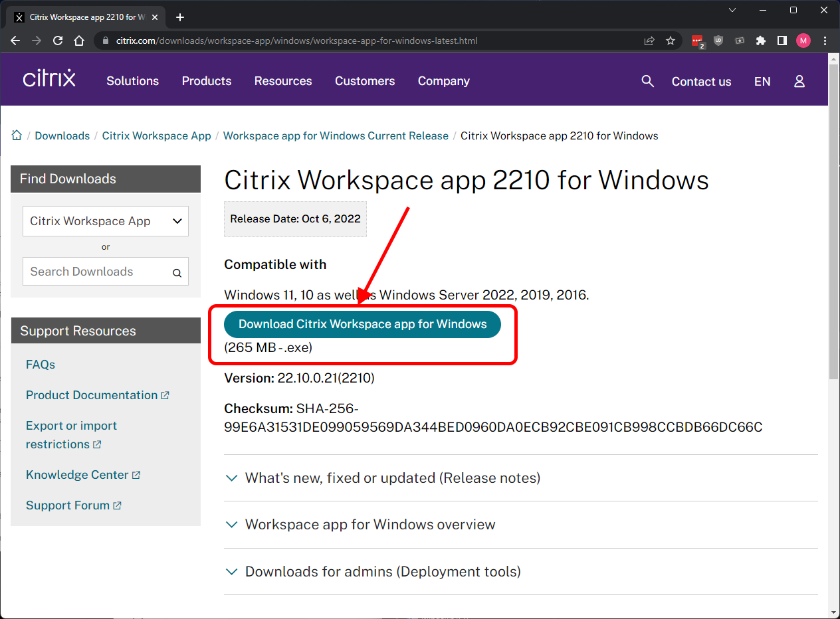Screen dimensions: 840x619
Task: Toggle the browser side panel icon
Action: pos(782,41)
